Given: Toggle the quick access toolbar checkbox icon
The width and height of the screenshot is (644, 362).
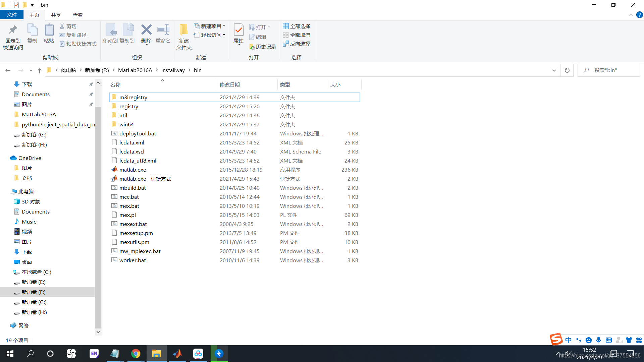Looking at the screenshot, I should coord(16,5).
